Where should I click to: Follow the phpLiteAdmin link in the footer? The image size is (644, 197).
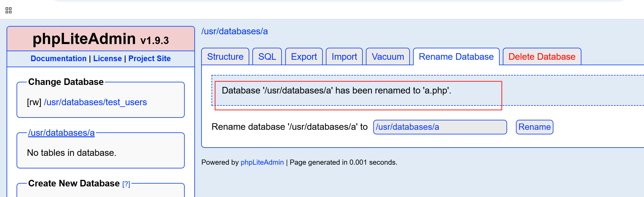(262, 162)
